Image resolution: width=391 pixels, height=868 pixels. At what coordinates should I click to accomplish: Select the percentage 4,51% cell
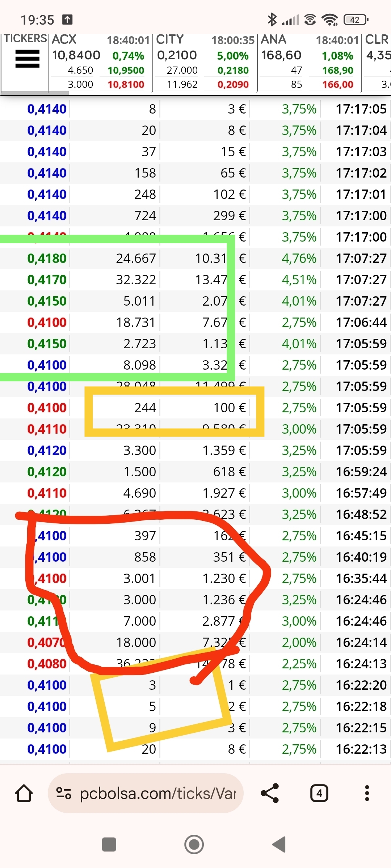299,280
